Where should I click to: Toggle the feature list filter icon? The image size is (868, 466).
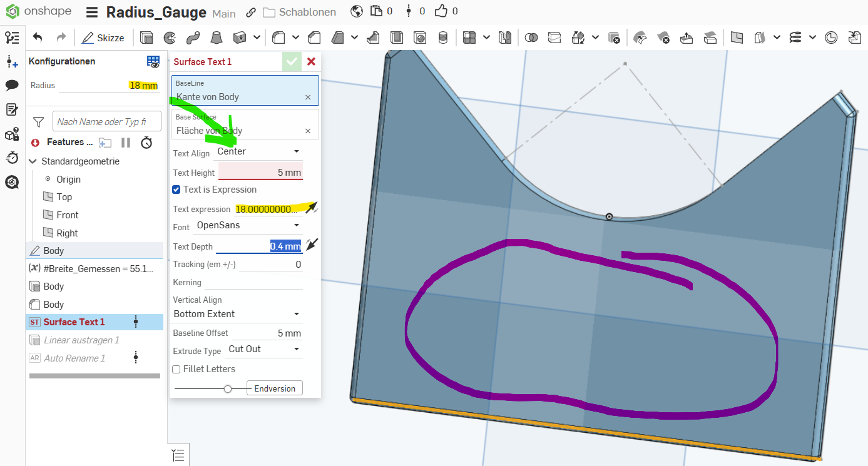coord(38,121)
